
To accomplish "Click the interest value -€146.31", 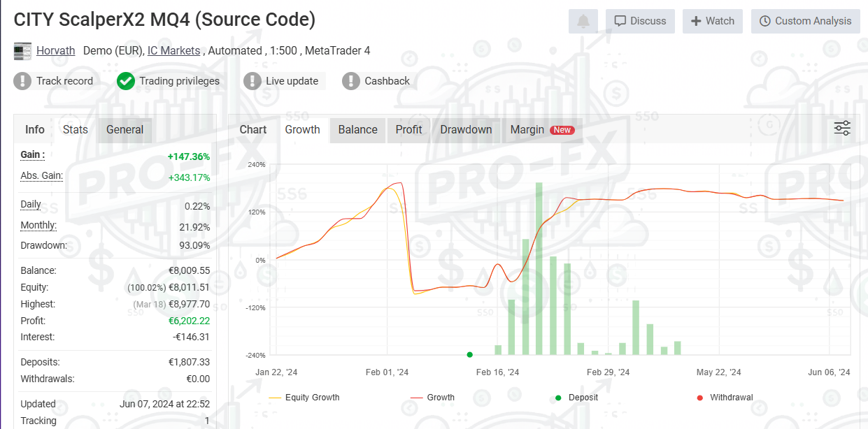I will (x=192, y=337).
